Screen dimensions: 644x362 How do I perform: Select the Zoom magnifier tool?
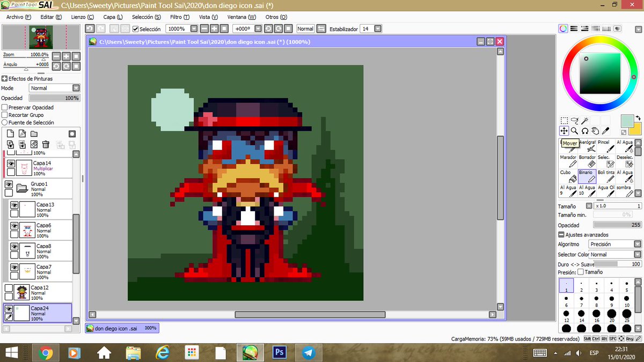[x=574, y=131]
